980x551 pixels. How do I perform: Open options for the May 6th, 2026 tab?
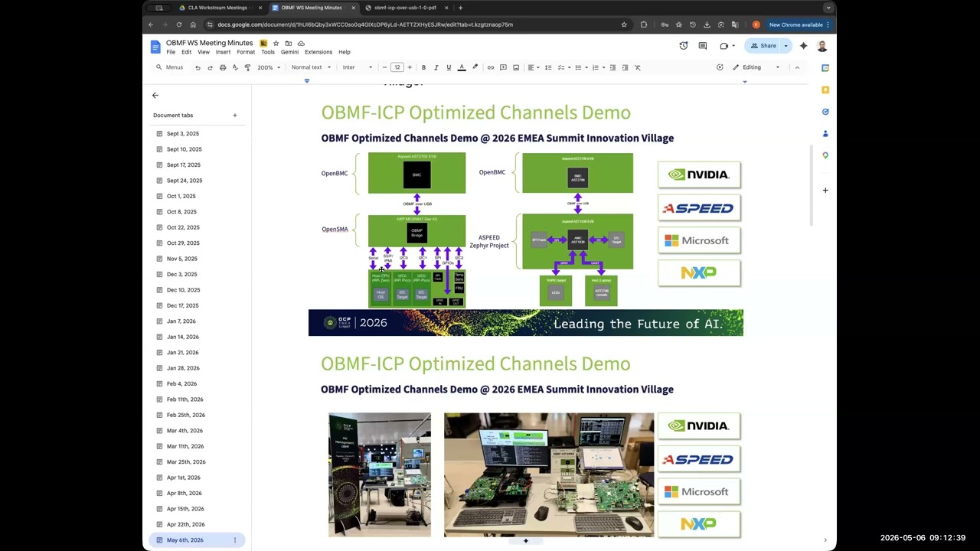point(235,540)
